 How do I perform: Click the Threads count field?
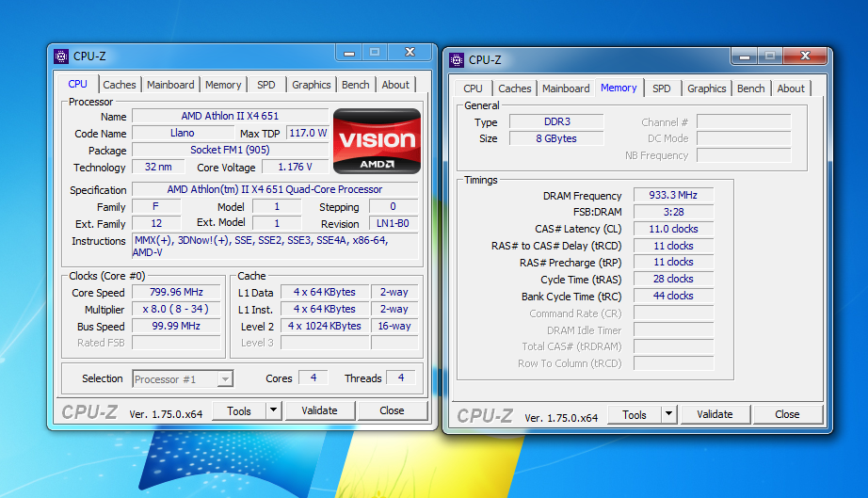[401, 378]
